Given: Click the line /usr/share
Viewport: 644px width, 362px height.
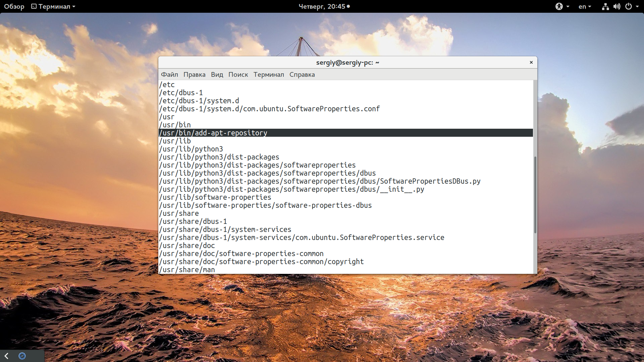Looking at the screenshot, I should click(179, 213).
